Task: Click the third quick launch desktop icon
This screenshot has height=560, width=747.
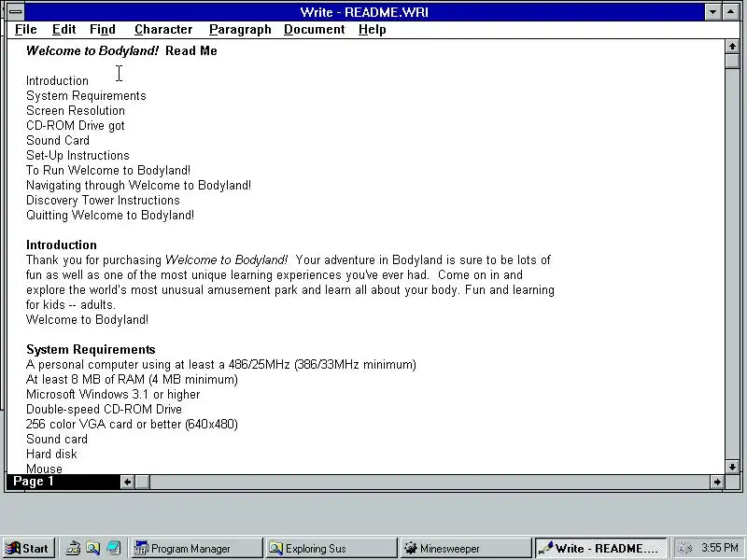Action: tap(113, 549)
